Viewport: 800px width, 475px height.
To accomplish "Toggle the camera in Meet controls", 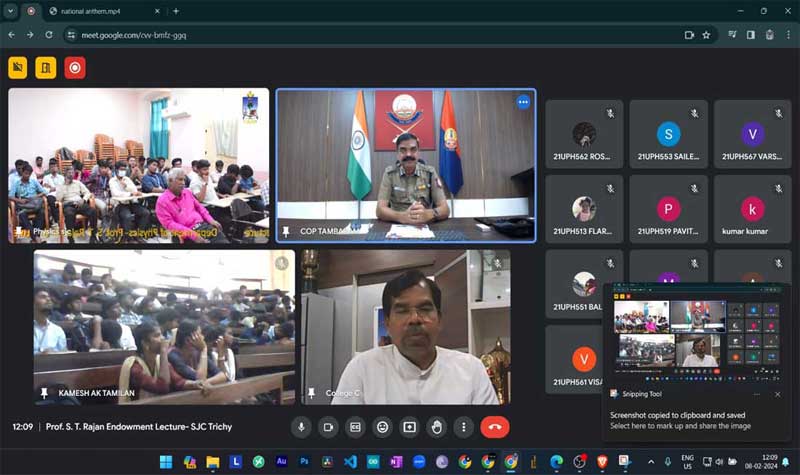I will (x=328, y=427).
